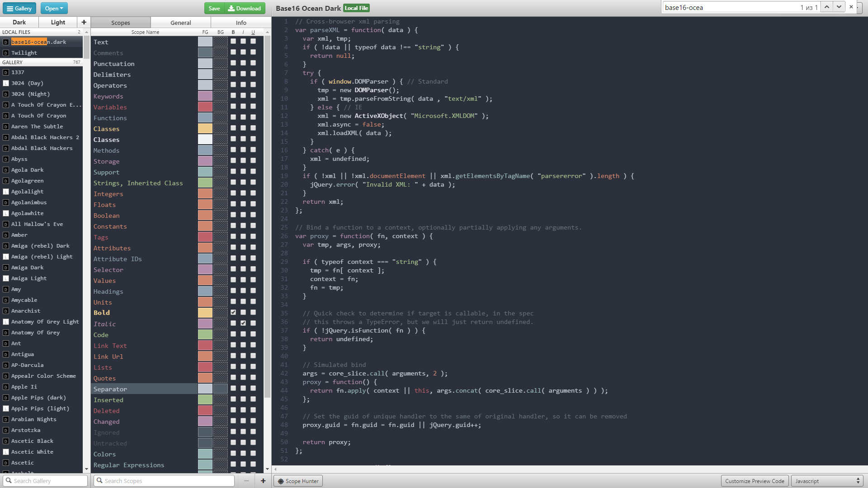This screenshot has height=488, width=868.
Task: Sort scopes by Scope Name header
Action: click(145, 32)
